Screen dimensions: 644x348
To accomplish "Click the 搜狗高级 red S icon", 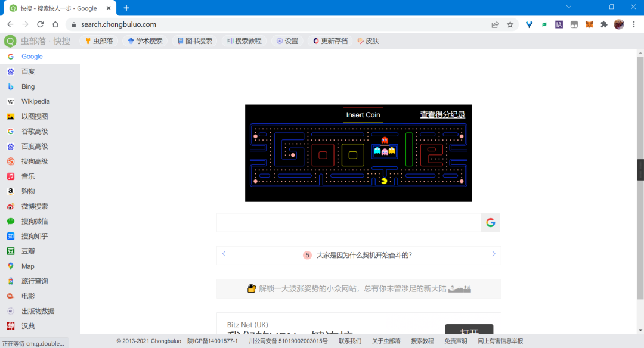I will [x=11, y=161].
